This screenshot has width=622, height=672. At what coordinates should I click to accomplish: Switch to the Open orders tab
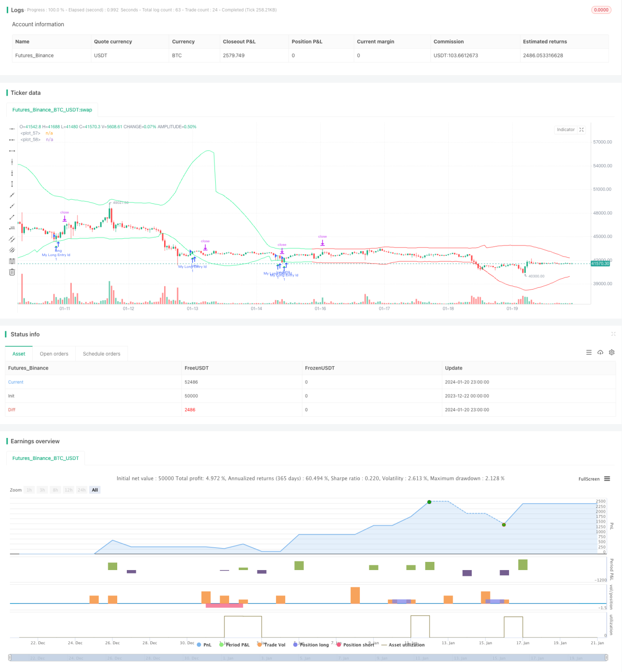coord(54,354)
